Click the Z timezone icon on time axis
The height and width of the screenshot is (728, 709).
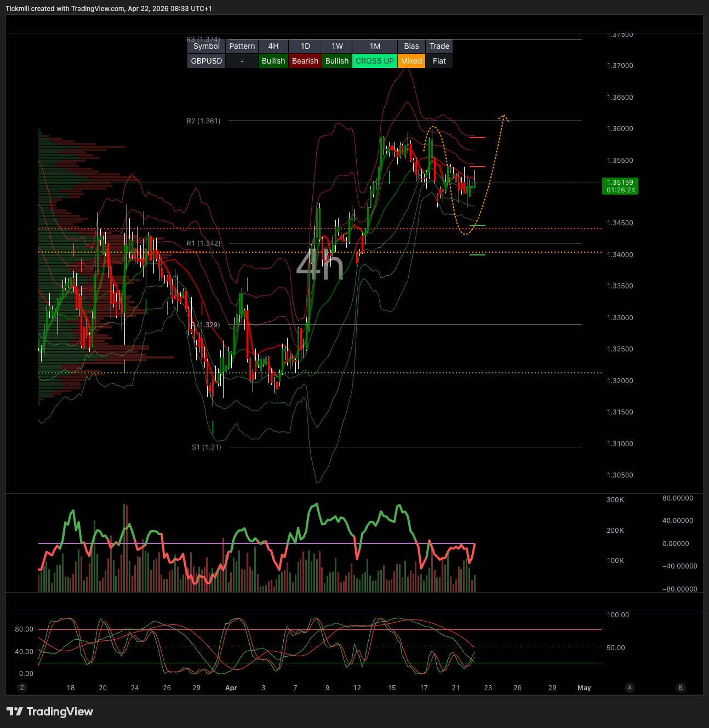click(x=22, y=687)
